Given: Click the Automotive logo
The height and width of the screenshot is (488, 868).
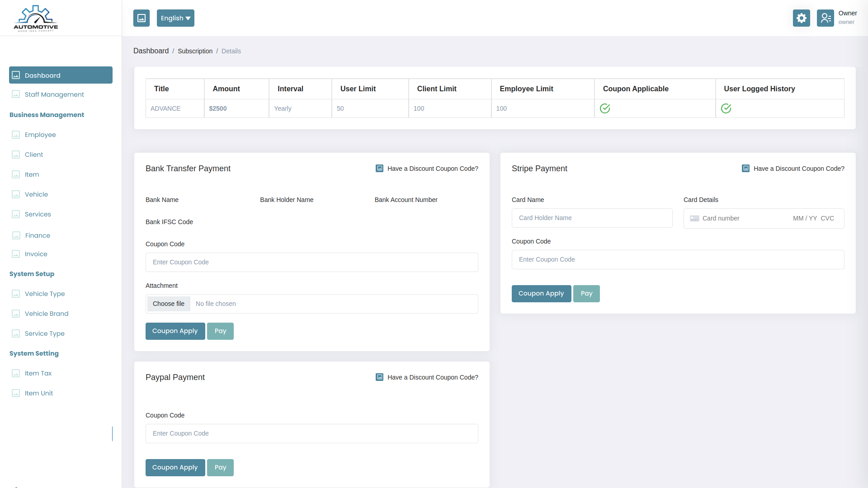Looking at the screenshot, I should (x=36, y=18).
